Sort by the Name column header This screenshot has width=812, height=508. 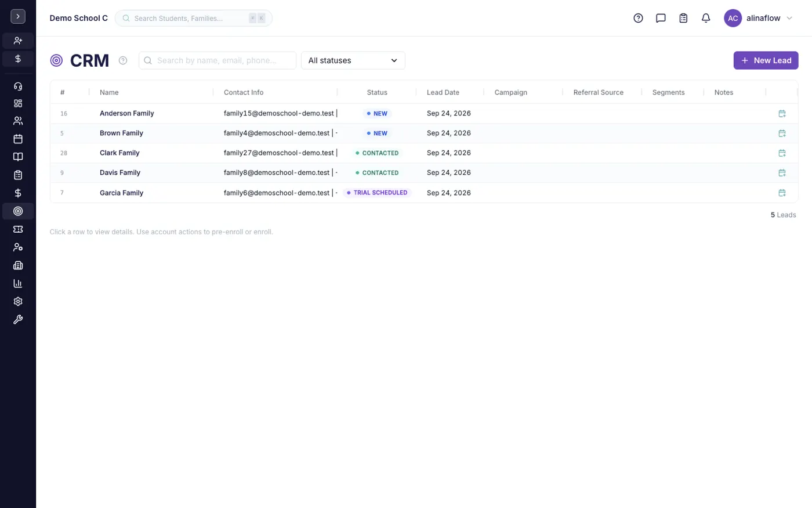[x=109, y=92]
